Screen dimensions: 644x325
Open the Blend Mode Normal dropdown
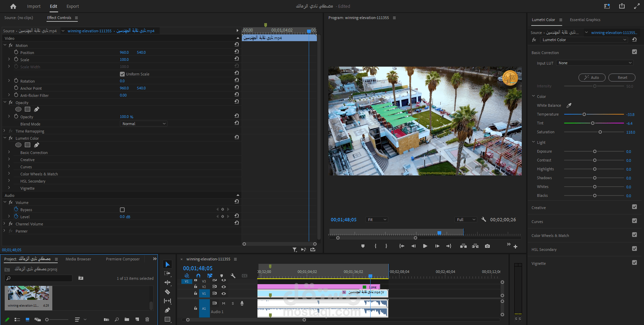coord(144,124)
